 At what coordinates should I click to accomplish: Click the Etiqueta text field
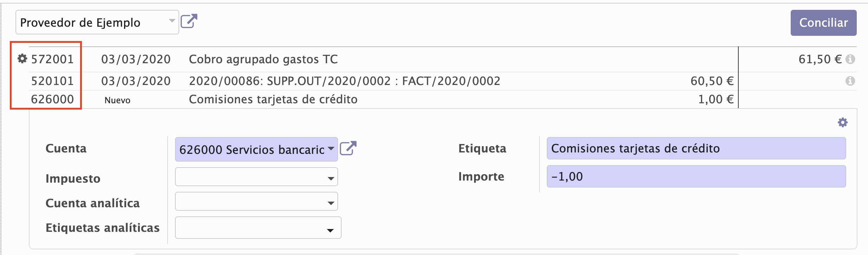click(x=696, y=149)
